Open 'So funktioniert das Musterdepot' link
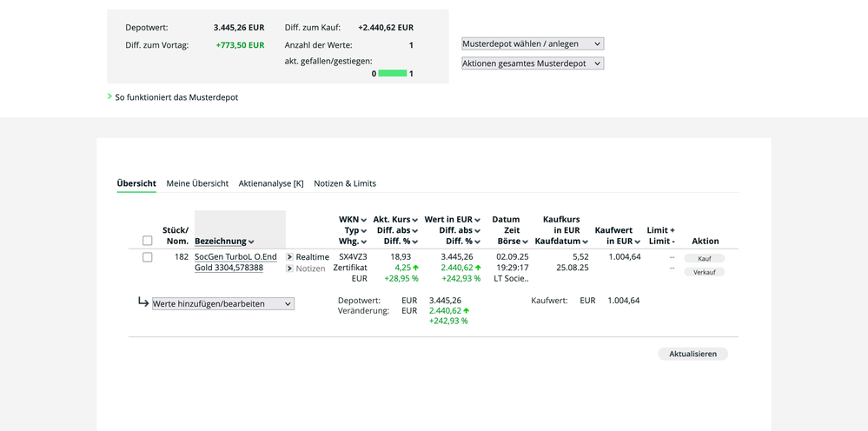Image resolution: width=868 pixels, height=431 pixels. pyautogui.click(x=176, y=97)
